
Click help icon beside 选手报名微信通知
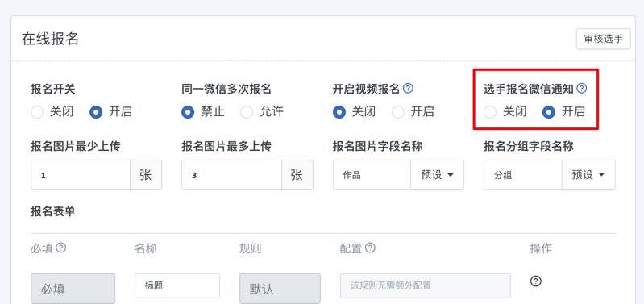(582, 89)
